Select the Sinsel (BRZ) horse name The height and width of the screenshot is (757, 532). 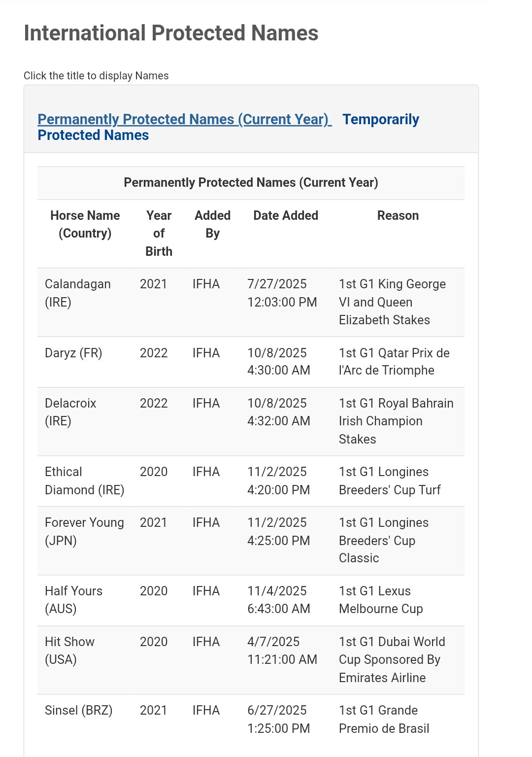tap(78, 710)
